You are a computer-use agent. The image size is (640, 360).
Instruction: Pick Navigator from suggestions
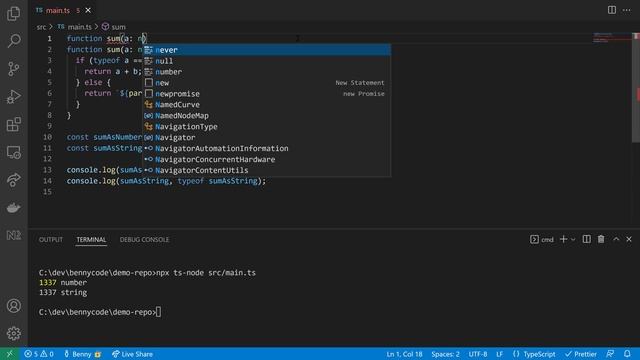pos(267,138)
